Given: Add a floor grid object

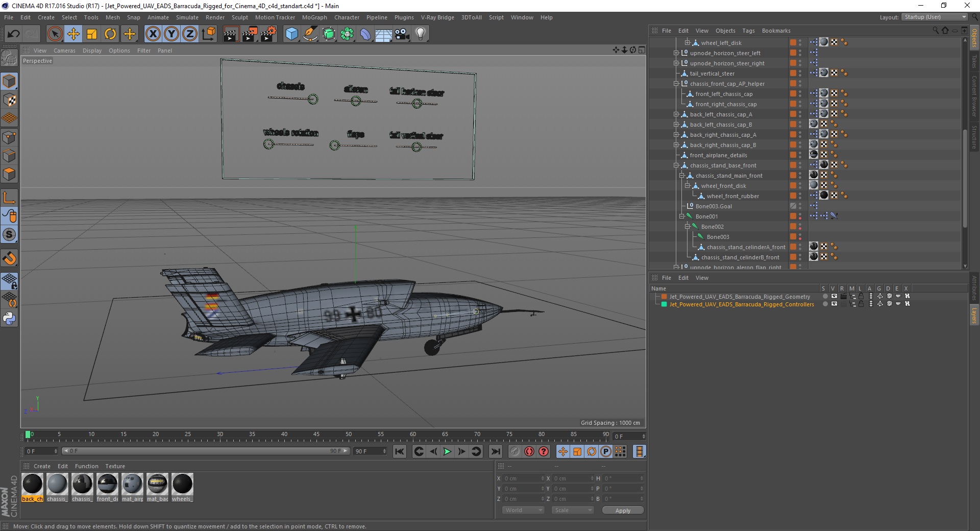Looking at the screenshot, I should pyautogui.click(x=383, y=34).
